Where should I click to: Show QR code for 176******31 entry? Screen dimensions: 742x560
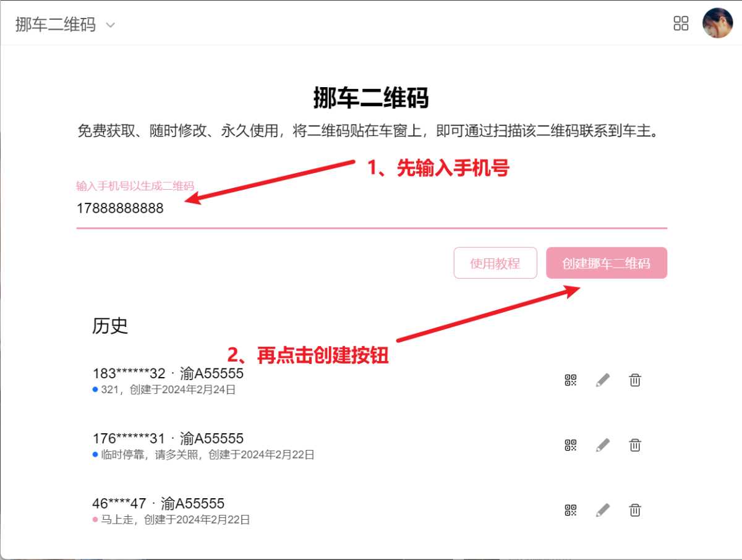(570, 445)
